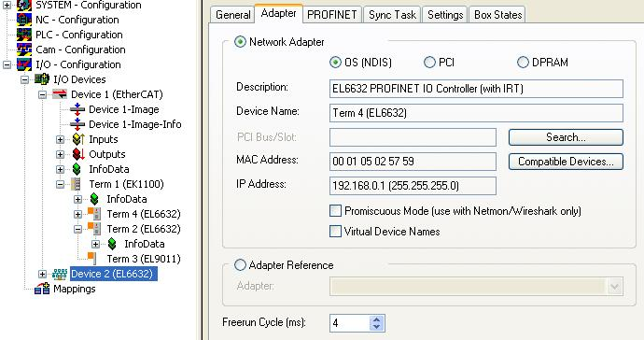Switch to the General tab
Screen dimensions: 644x340
233,15
